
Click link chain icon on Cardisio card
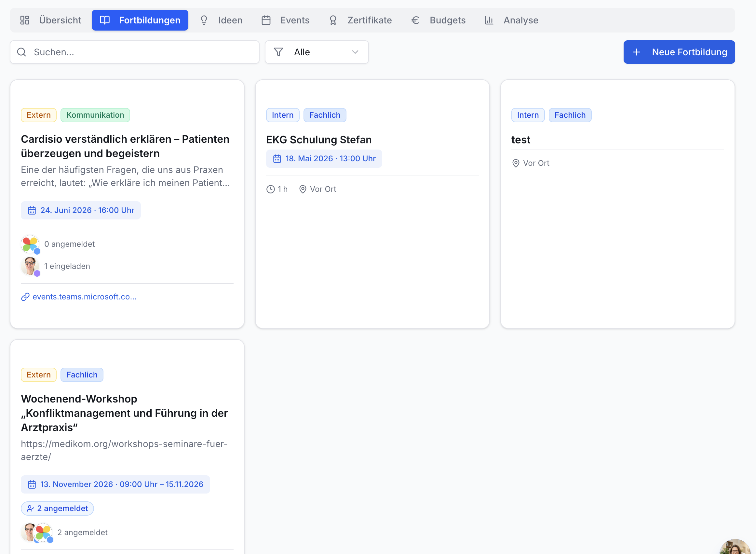(x=25, y=297)
